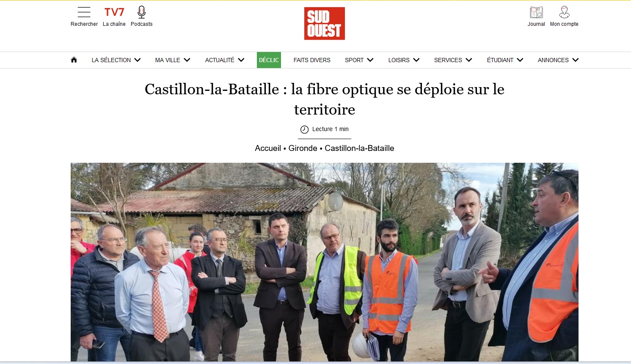Screen dimensions: 631x364
Task: Open the Podcasts microphone icon
Action: [142, 12]
